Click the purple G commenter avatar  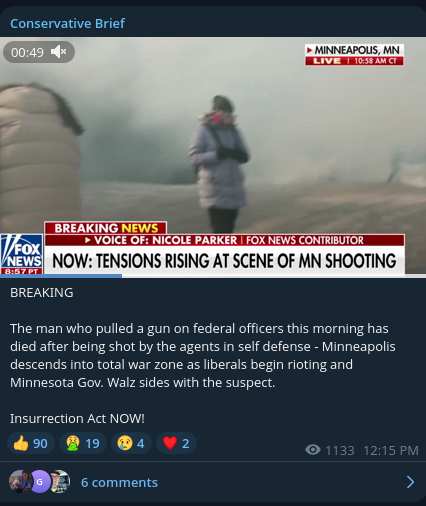tap(39, 482)
